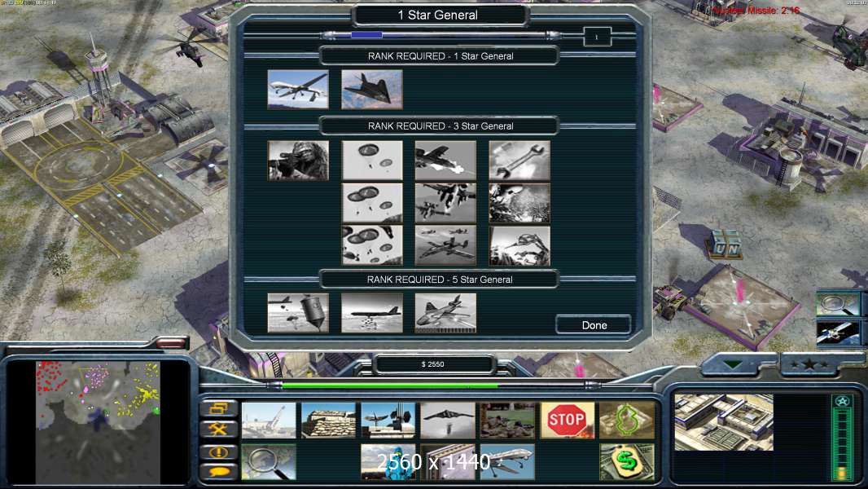Click the blue experience progress bar
The image size is (868, 489).
tap(366, 35)
